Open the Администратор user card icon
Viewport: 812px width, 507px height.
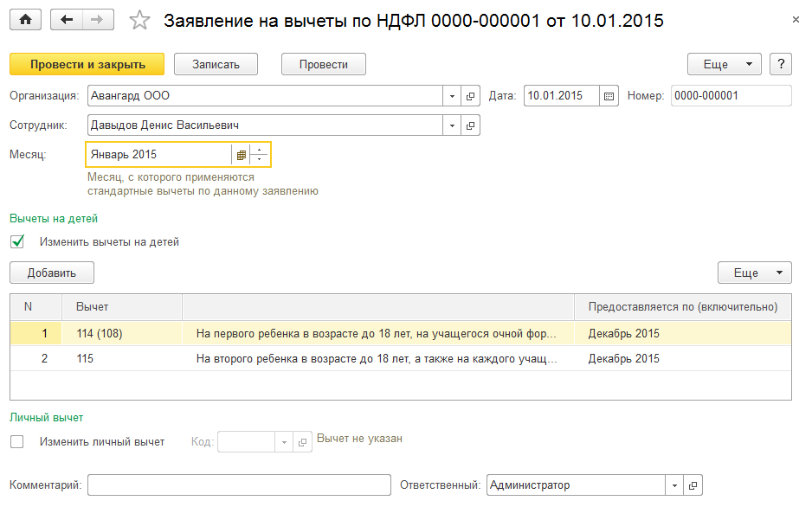(x=693, y=485)
